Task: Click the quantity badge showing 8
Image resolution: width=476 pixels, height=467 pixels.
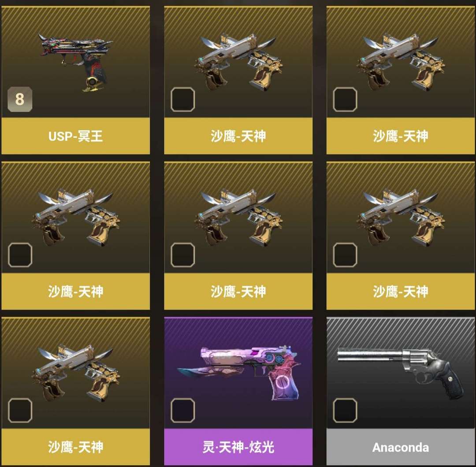Action: pyautogui.click(x=20, y=99)
